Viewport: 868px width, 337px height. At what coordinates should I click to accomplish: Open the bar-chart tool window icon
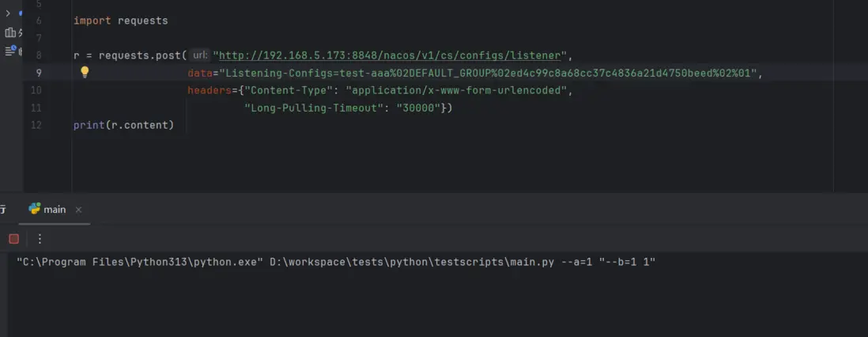point(10,32)
